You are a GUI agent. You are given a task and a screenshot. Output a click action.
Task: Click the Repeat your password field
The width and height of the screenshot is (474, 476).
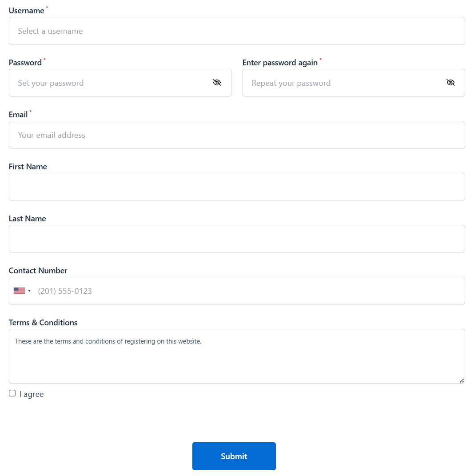click(x=354, y=83)
